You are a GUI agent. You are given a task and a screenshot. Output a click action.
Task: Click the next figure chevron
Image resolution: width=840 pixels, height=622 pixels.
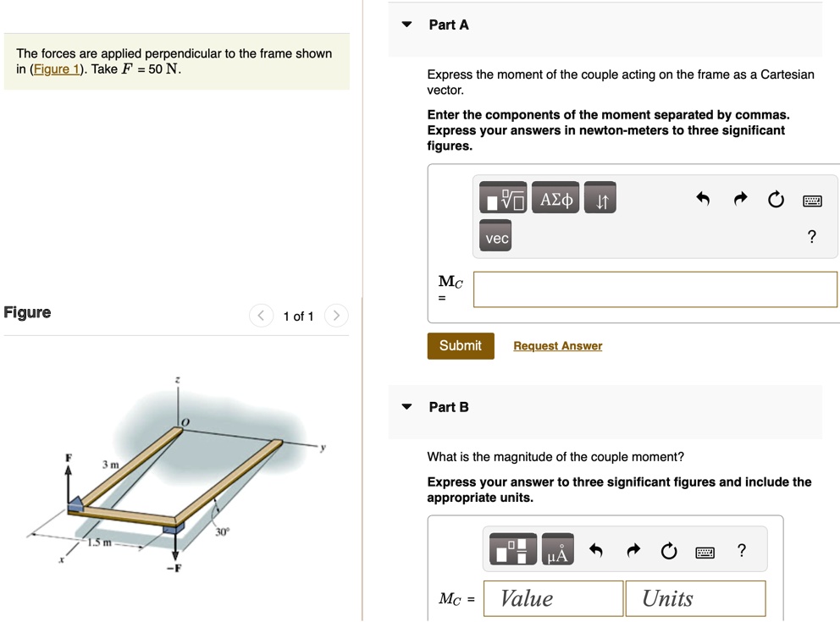336,315
